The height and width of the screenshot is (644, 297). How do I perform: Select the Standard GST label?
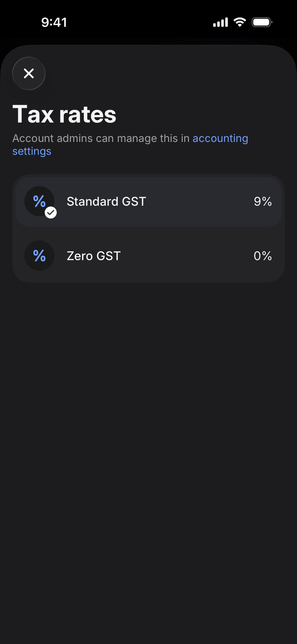pos(106,201)
